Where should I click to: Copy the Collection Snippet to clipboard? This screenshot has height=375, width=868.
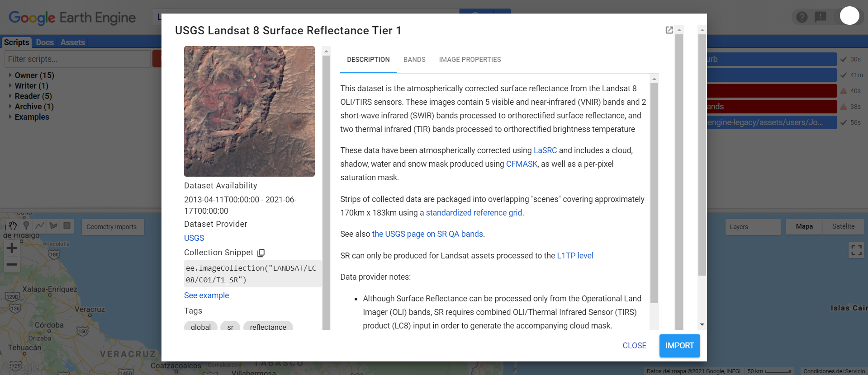(x=261, y=253)
